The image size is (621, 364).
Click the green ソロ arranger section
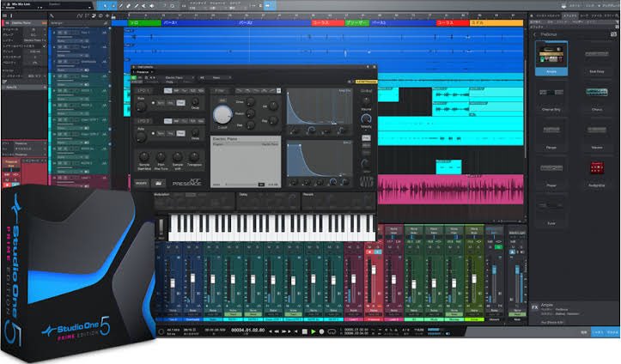[144, 23]
